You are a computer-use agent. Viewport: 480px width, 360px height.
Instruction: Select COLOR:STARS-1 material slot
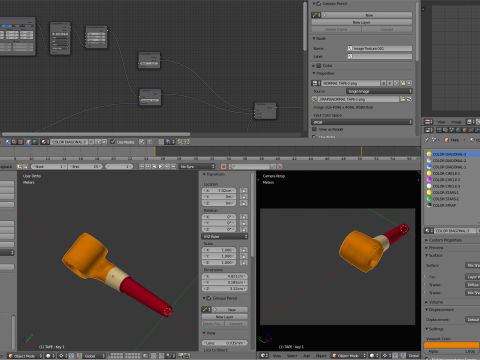[x=453, y=192]
